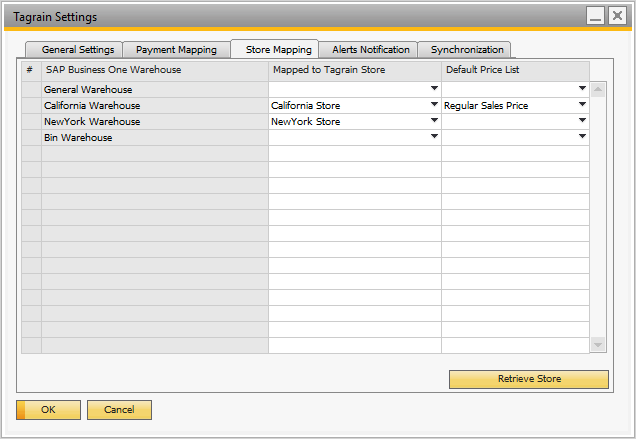This screenshot has height=439, width=636.
Task: Select the Alerts Notification tab
Action: coord(370,50)
